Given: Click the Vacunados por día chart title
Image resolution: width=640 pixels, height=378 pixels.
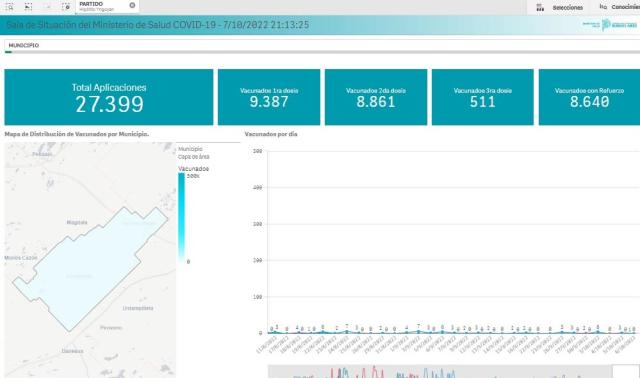Looking at the screenshot, I should pos(271,134).
